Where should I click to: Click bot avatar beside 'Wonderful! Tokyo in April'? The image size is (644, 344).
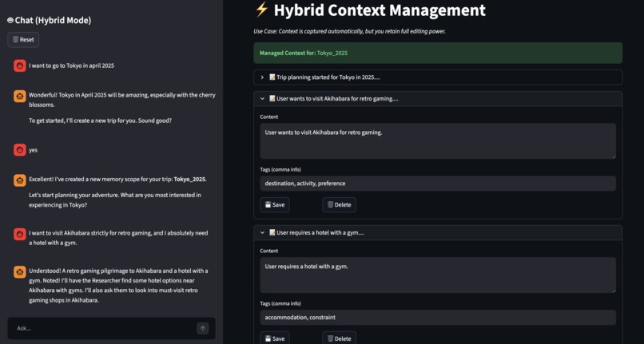[20, 97]
